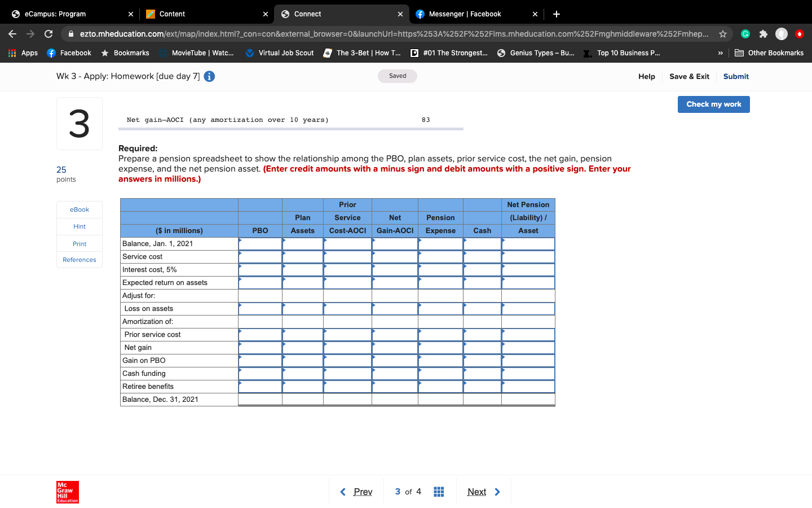Select the PBO cell for Interest cost, 5%
The width and height of the screenshot is (812, 508).
click(260, 270)
